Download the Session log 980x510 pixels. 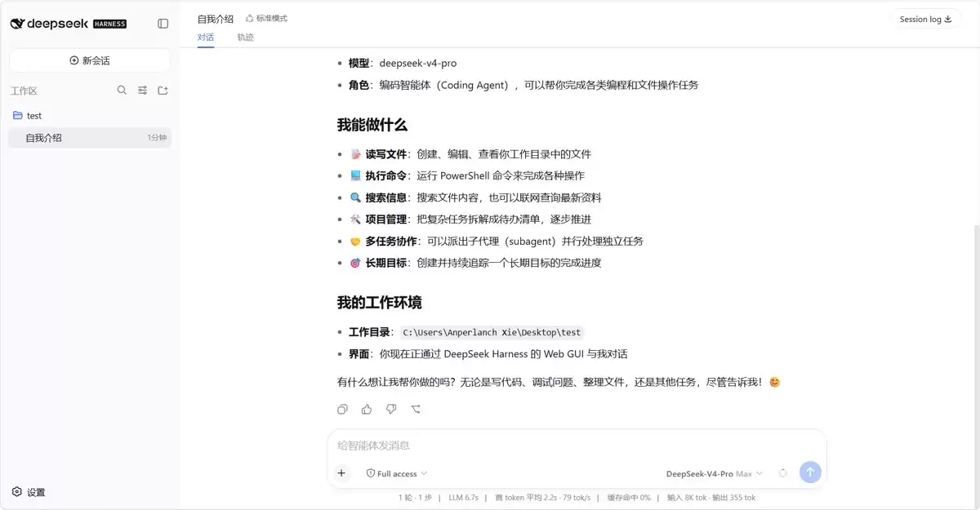[x=925, y=19]
